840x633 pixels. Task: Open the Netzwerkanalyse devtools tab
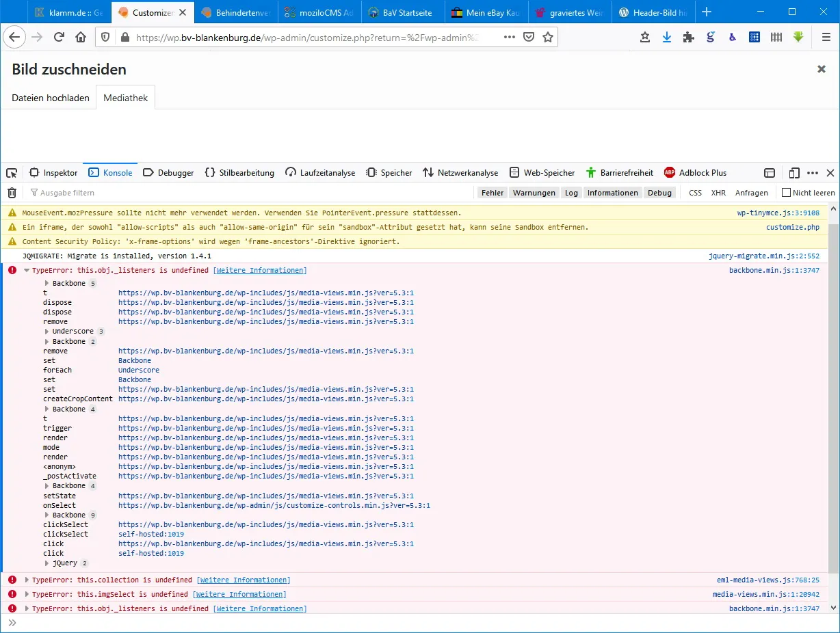pos(460,173)
